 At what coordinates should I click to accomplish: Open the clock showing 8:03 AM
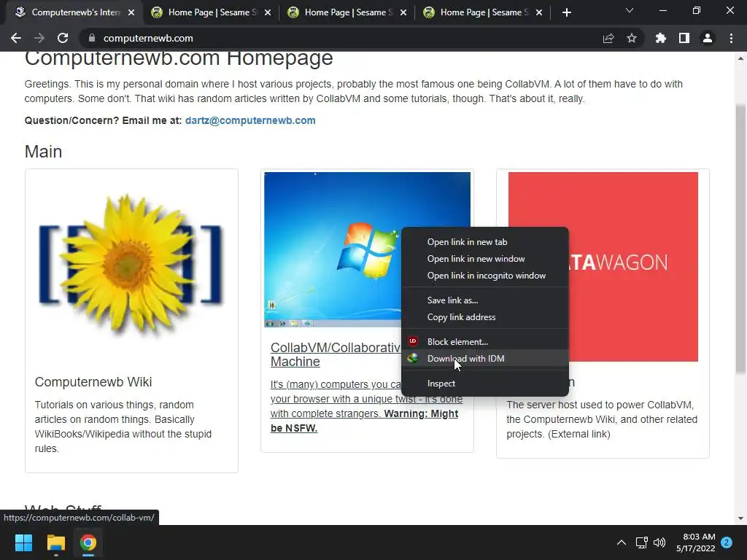[x=695, y=542]
